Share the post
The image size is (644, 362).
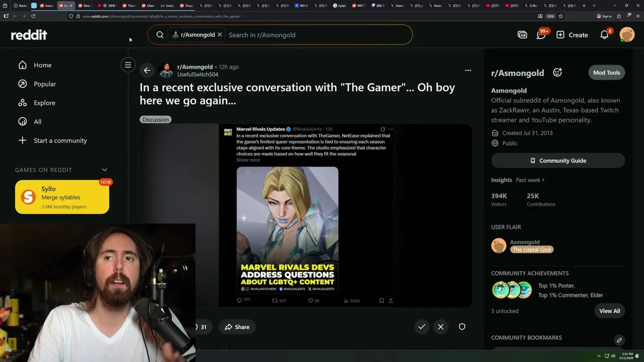click(237, 327)
